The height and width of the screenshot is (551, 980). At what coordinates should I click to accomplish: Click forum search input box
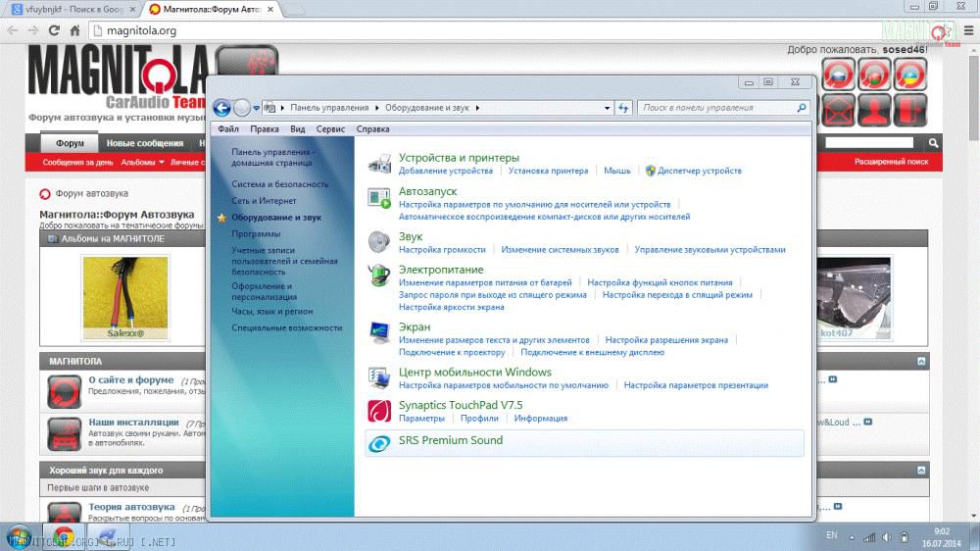(869, 143)
